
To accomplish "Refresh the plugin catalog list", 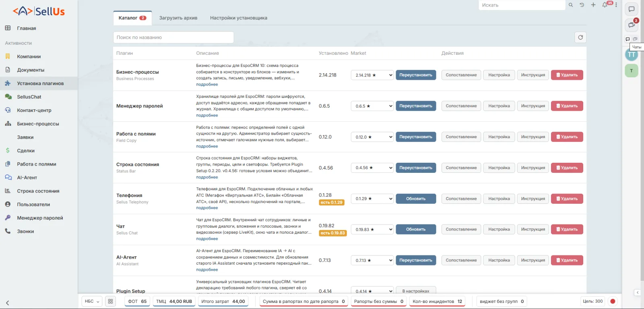I will coord(580,37).
